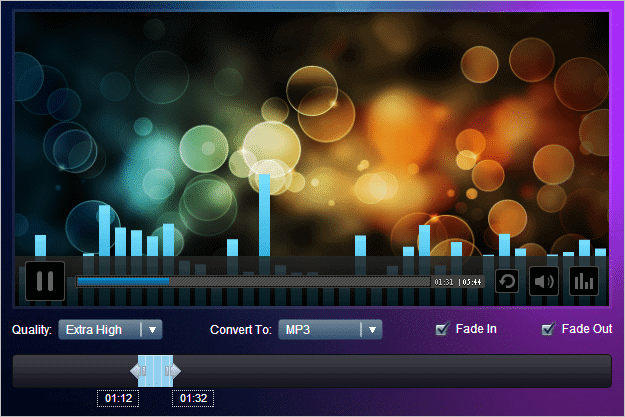Click the Fade In label

[x=476, y=329]
